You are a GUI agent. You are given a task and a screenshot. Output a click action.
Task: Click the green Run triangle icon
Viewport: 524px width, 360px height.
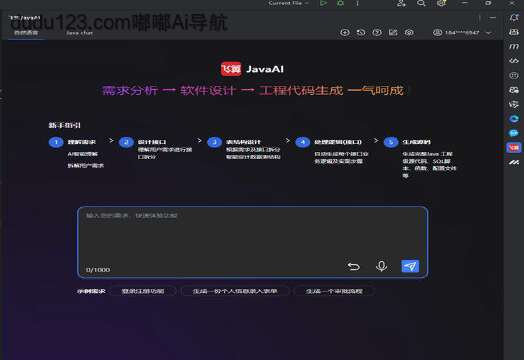click(323, 3)
